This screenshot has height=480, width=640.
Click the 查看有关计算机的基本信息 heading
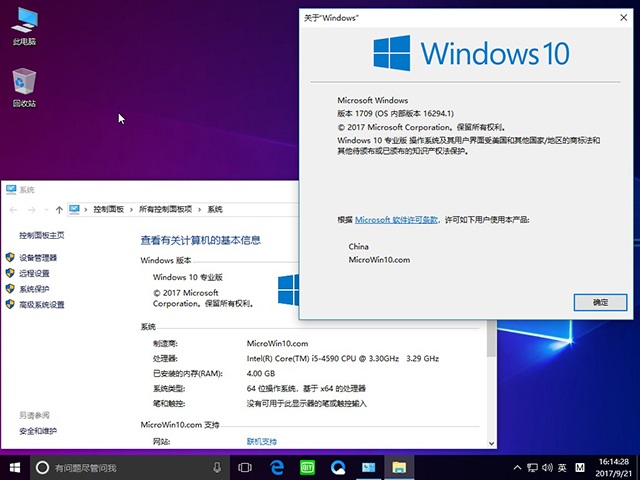coord(200,240)
